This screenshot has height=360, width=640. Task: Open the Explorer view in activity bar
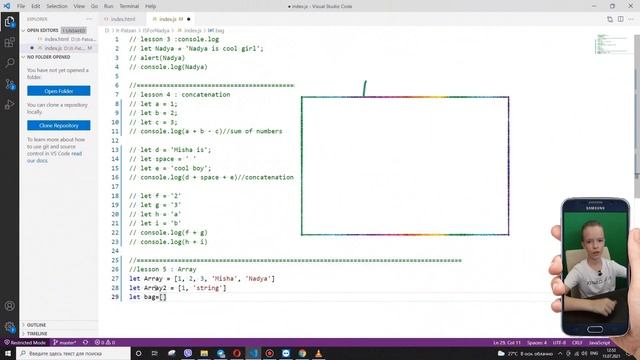(x=9, y=21)
